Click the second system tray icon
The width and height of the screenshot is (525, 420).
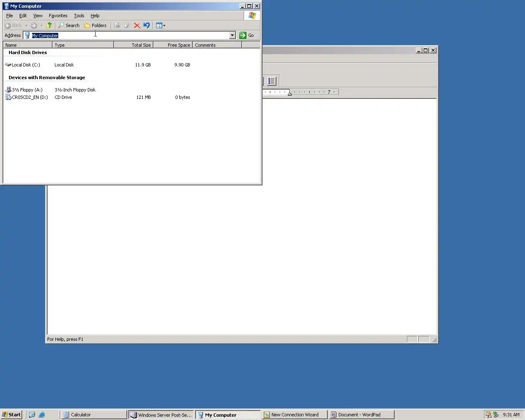495,415
